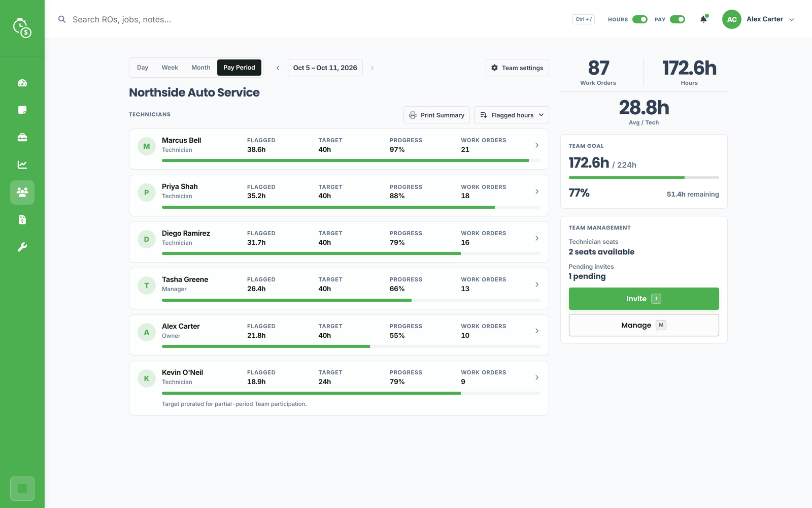Select the Pay Period tab

[x=239, y=68]
